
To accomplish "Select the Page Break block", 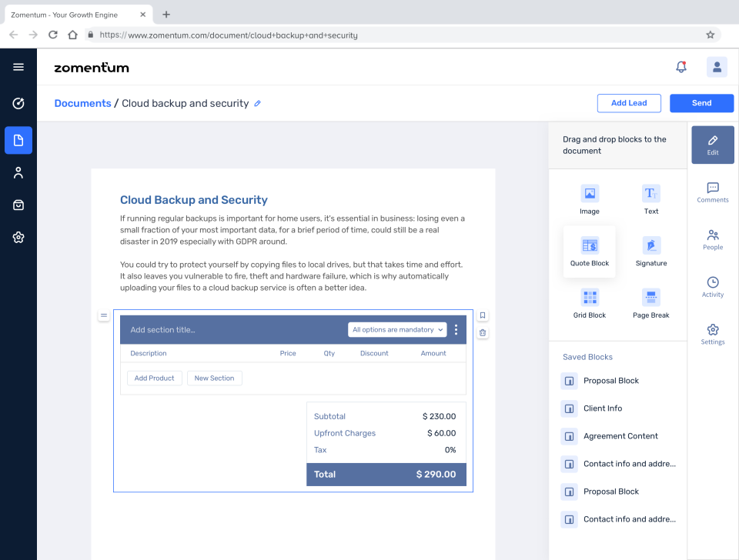I will (x=651, y=303).
